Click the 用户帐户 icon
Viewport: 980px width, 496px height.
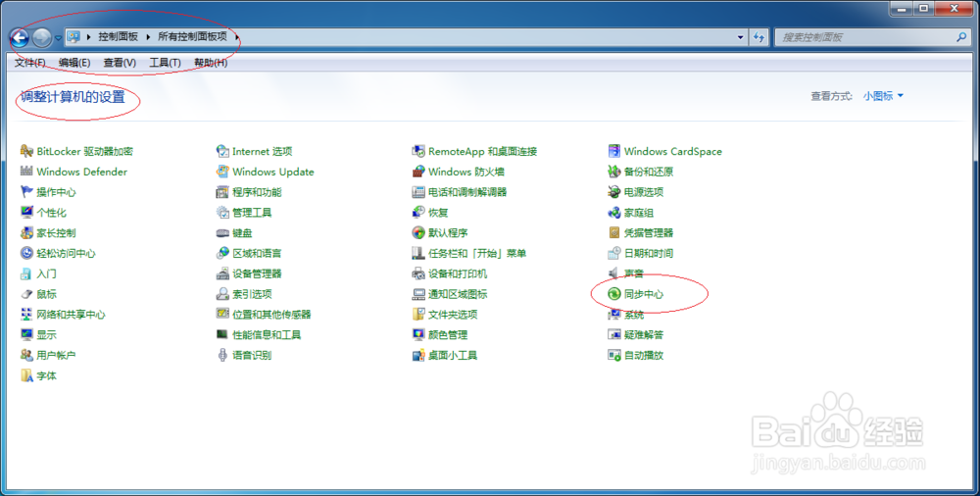point(26,355)
